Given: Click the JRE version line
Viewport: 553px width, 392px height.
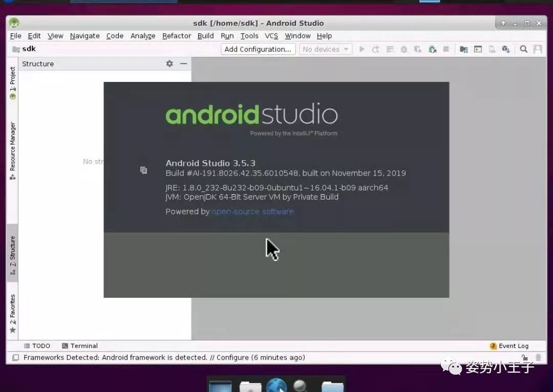Looking at the screenshot, I should point(277,187).
